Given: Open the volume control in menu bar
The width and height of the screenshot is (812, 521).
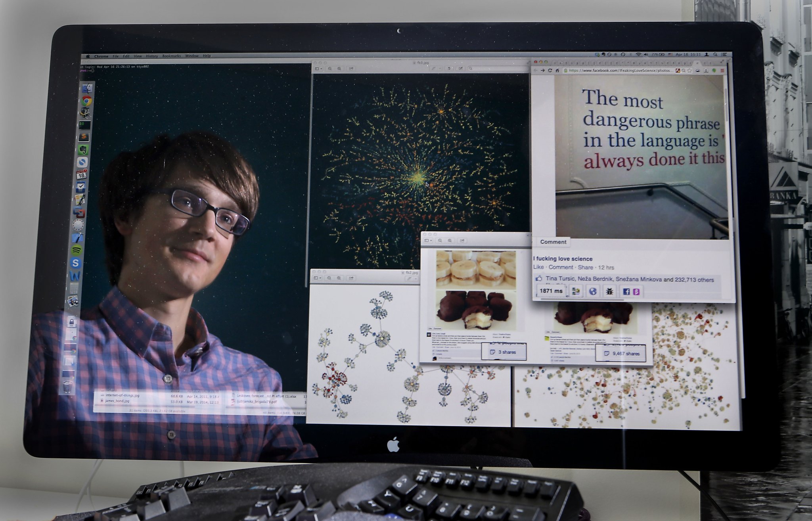Looking at the screenshot, I should 646,54.
